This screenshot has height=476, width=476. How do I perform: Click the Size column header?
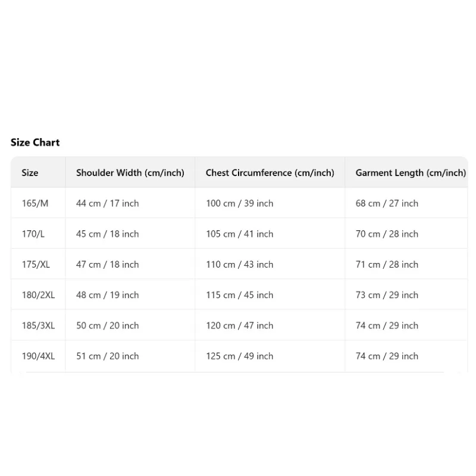pyautogui.click(x=30, y=173)
